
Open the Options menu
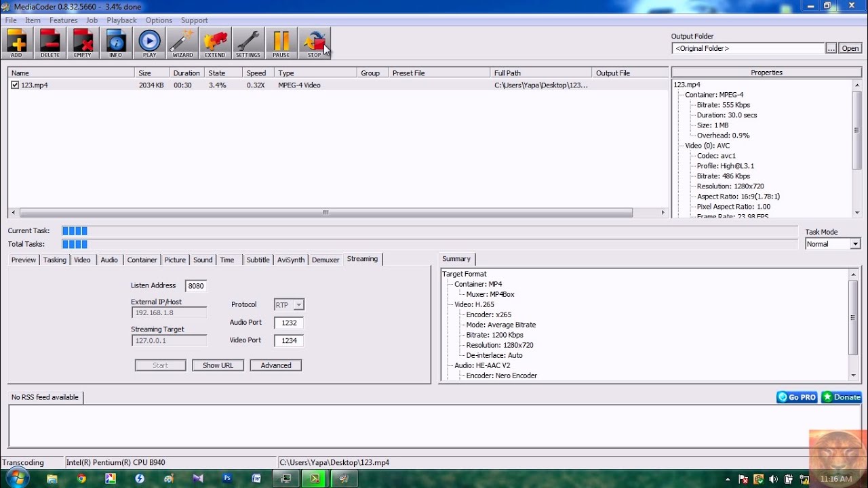[x=159, y=20]
